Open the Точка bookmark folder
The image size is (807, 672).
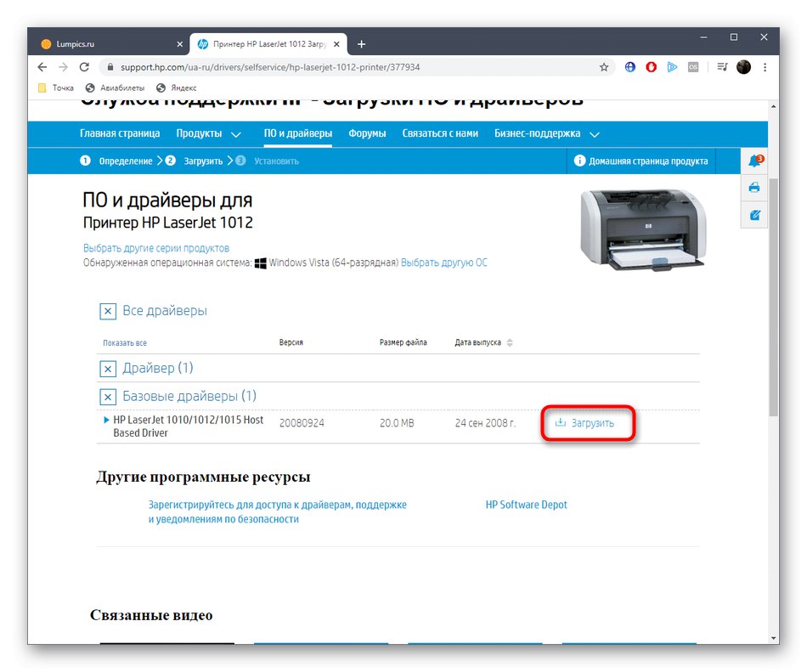pyautogui.click(x=56, y=88)
